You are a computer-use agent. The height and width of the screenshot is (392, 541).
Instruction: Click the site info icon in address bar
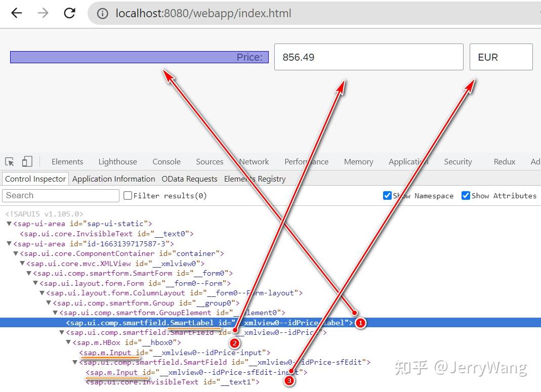tap(102, 14)
